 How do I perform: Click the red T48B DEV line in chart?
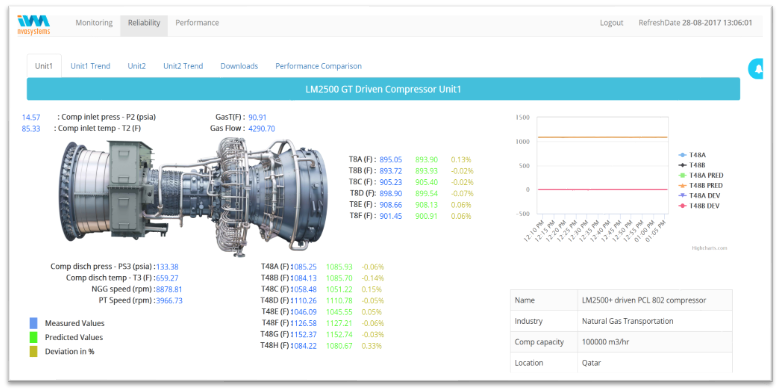[602, 190]
